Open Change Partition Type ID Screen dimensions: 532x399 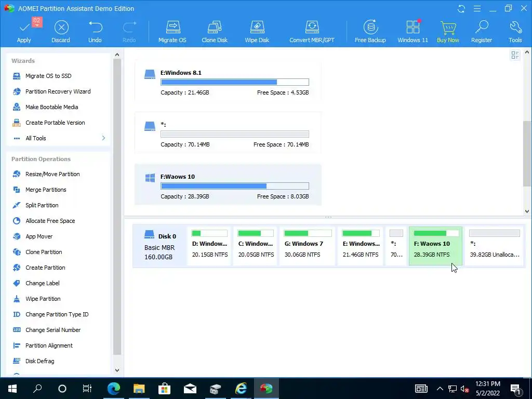point(57,314)
